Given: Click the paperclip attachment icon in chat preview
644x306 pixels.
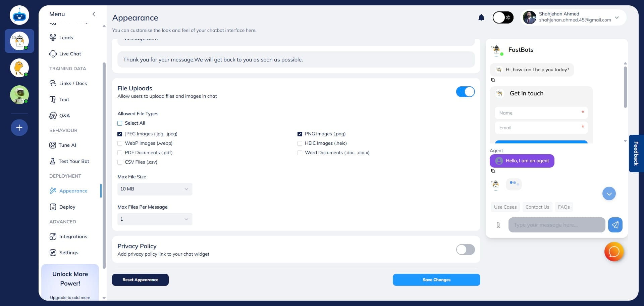Looking at the screenshot, I should point(499,225).
